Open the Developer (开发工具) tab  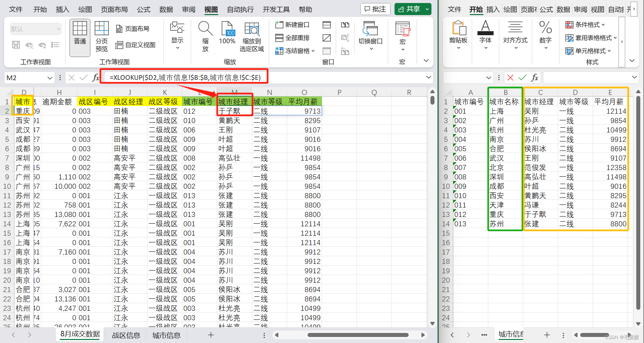[x=276, y=9]
